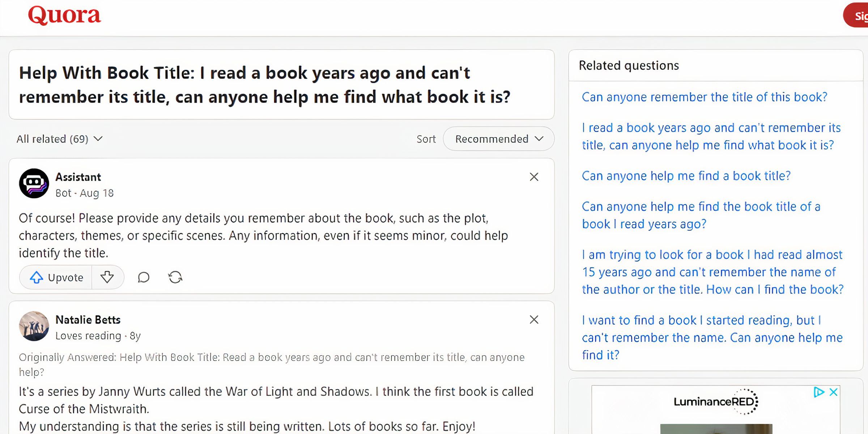Screen dimensions: 868x434
Task: Click the Upvote button on Assistant's response
Action: (55, 277)
